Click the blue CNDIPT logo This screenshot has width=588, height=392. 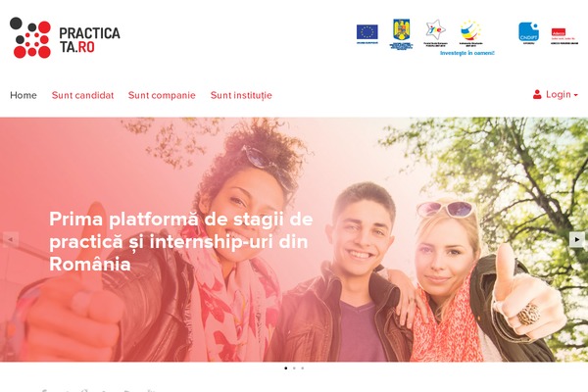click(x=529, y=33)
